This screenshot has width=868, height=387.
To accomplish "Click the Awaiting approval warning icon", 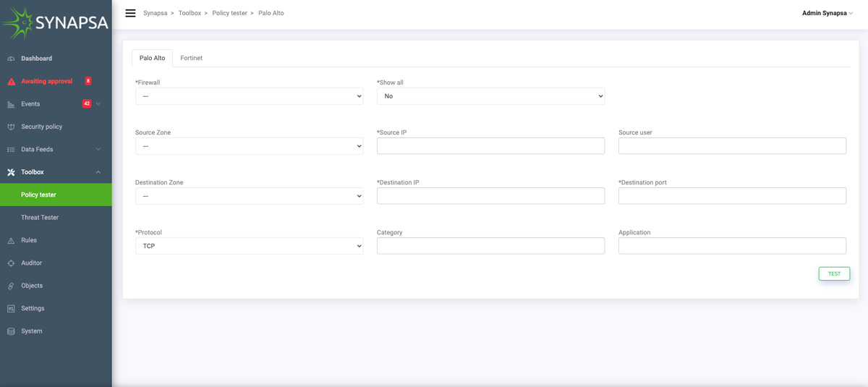I will pyautogui.click(x=11, y=81).
